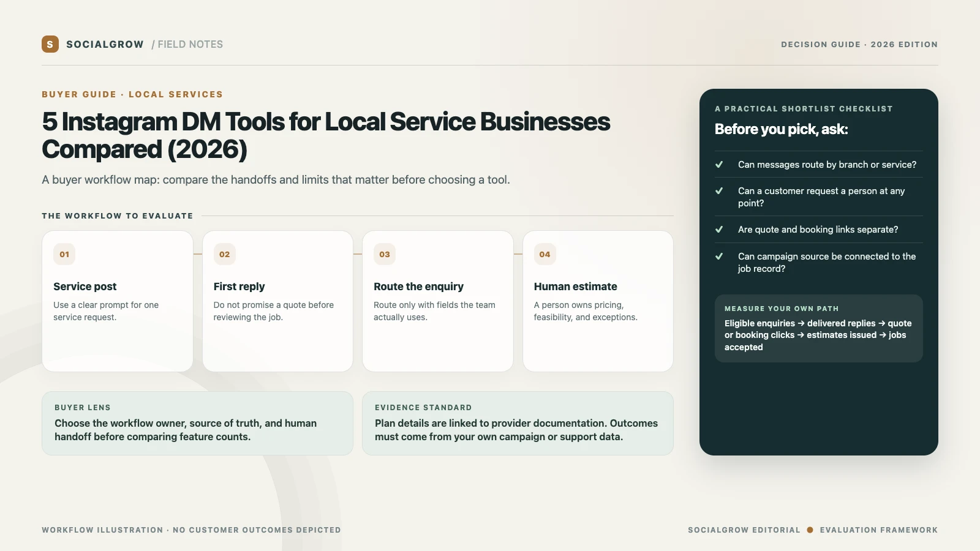Open the 'Human estimate' card title

tap(576, 287)
